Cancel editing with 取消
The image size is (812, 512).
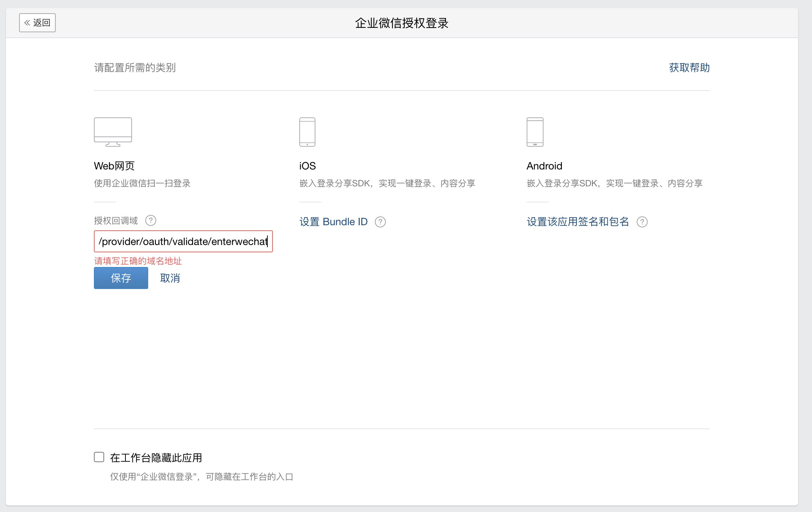(170, 278)
